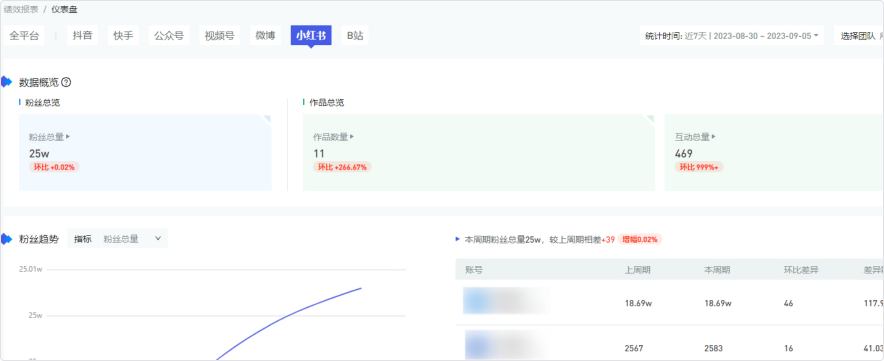Click the corner fold of 粉丝总量 card

[x=266, y=118]
